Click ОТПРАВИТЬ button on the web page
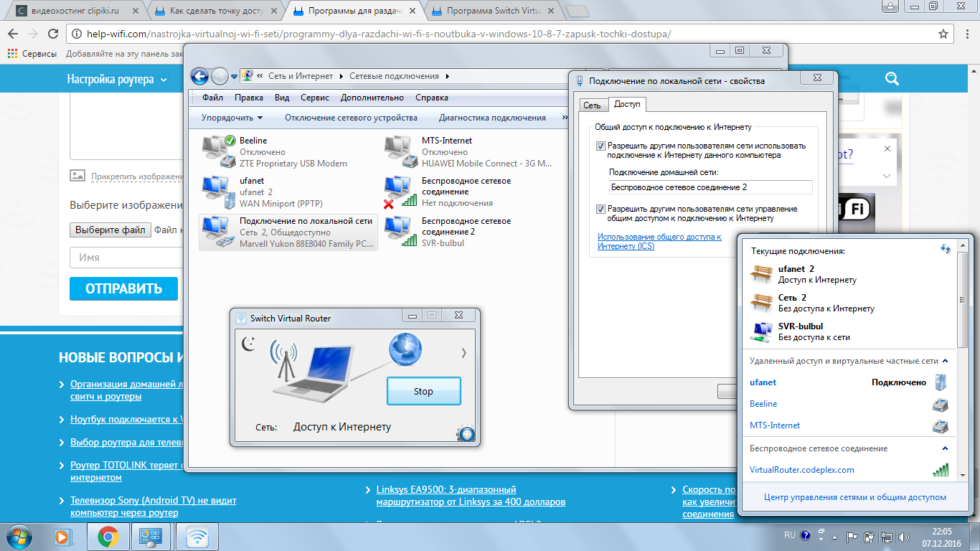Viewport: 980px width, 551px height. [x=123, y=289]
